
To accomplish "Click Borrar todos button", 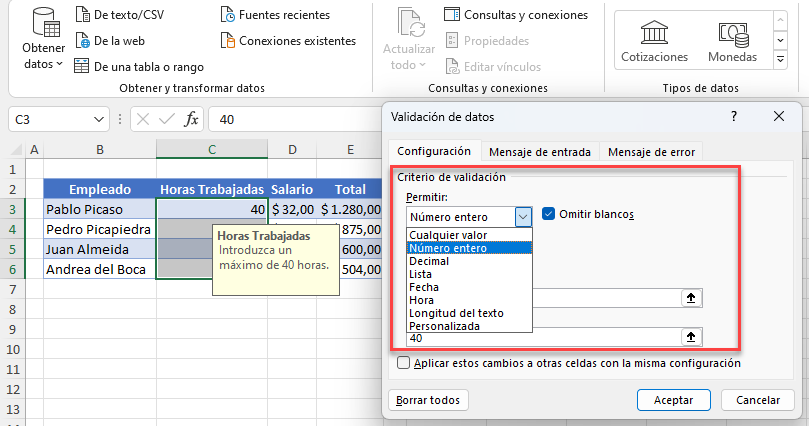I will coord(428,400).
